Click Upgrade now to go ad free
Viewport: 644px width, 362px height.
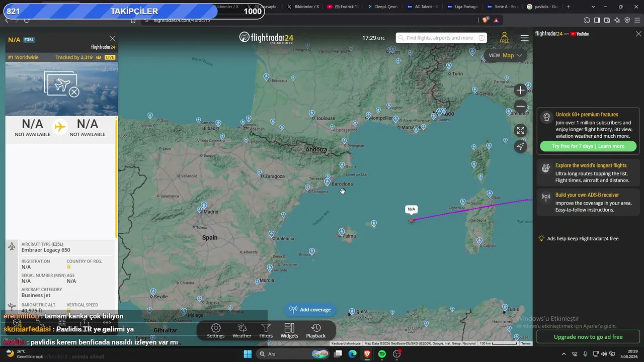click(588, 337)
